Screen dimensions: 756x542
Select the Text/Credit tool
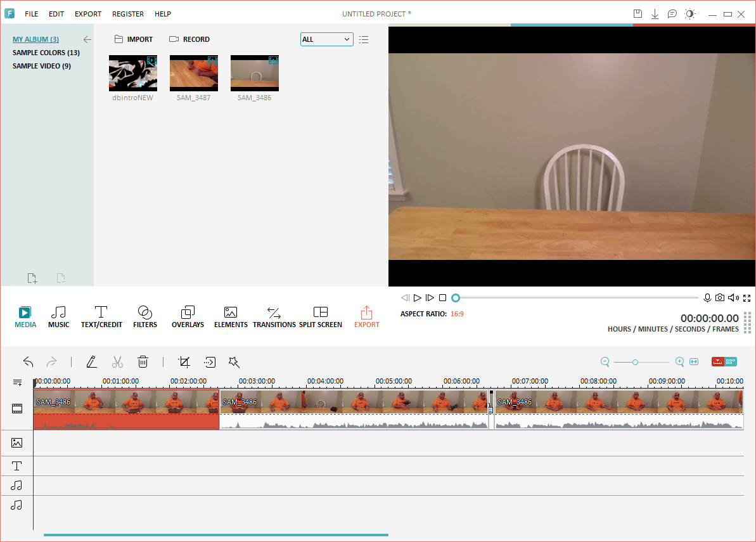pos(101,316)
